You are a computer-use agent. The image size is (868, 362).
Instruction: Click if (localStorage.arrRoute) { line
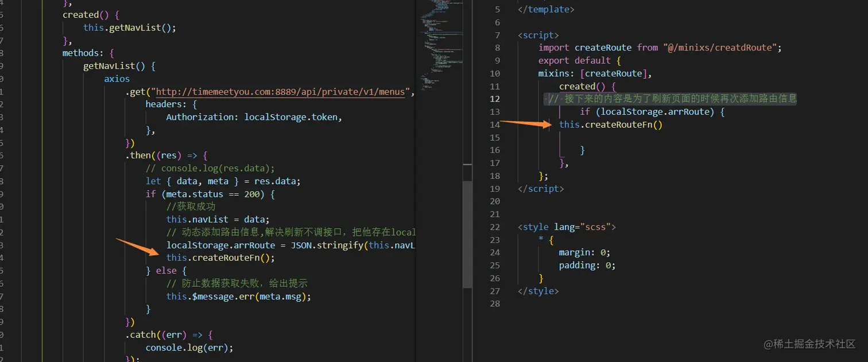(x=652, y=112)
